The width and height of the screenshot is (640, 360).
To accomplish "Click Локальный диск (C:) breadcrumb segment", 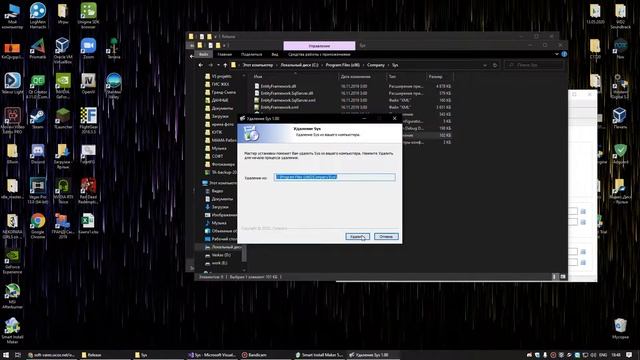I will (299, 65).
